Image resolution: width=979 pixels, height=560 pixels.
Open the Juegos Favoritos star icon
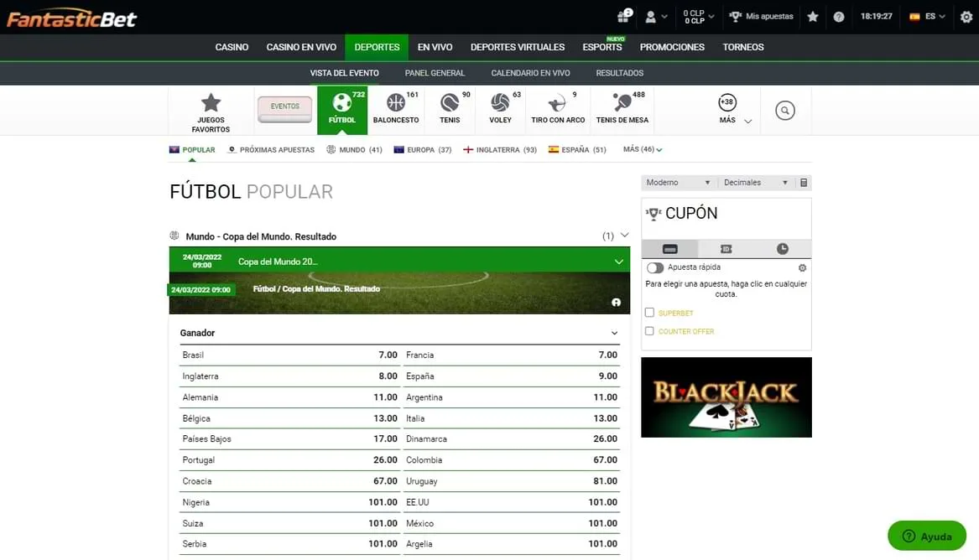211,103
